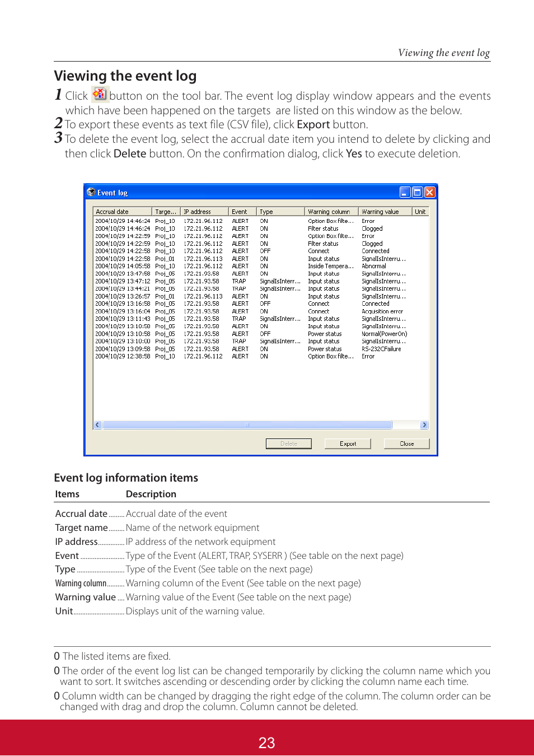
Task: Select event row 2004/10/29 14:05:58
Action: [261, 267]
